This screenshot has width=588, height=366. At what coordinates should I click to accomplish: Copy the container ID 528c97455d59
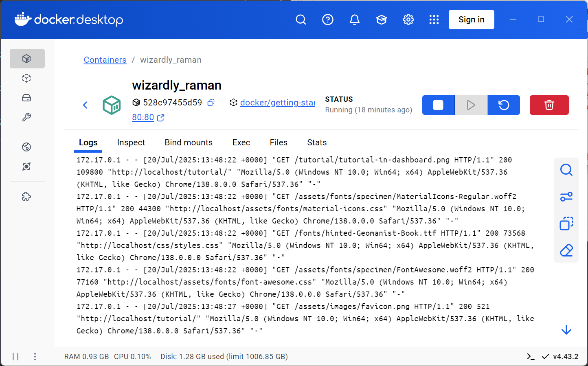[x=211, y=103]
